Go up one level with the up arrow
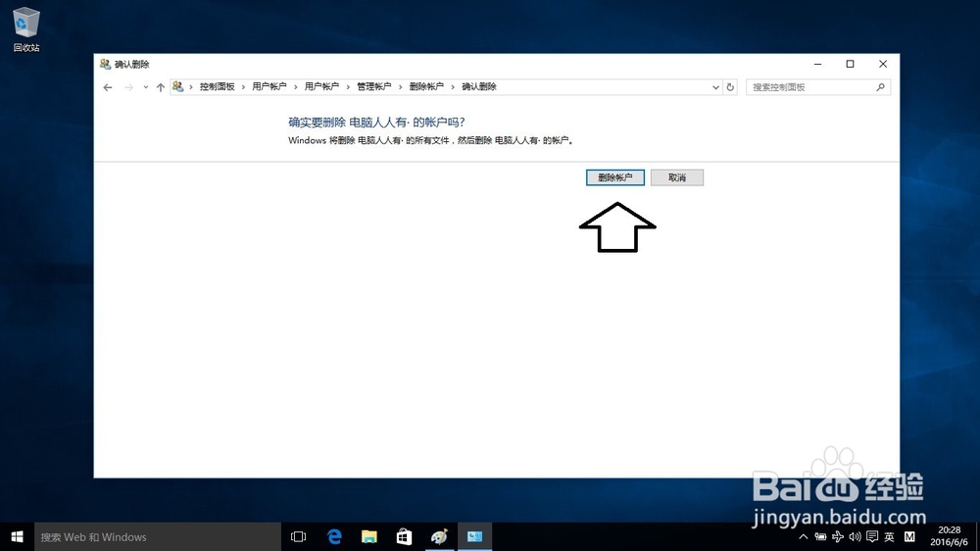 pyautogui.click(x=161, y=87)
